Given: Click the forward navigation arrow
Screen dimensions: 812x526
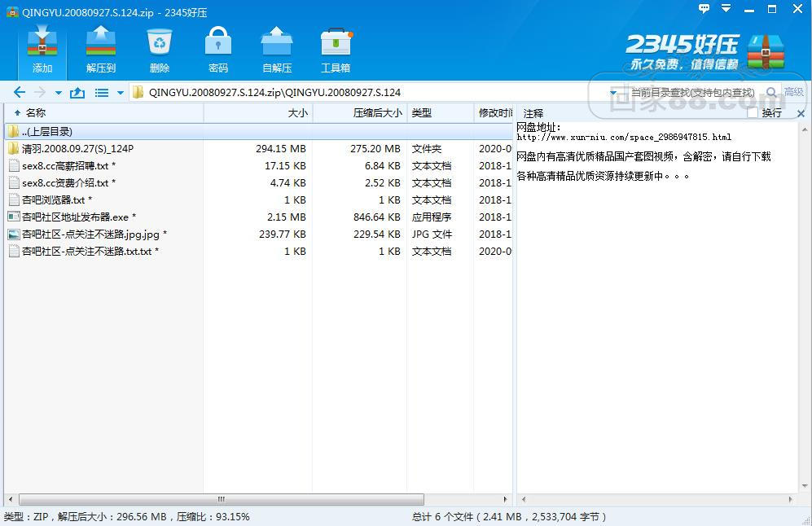Looking at the screenshot, I should (40, 93).
